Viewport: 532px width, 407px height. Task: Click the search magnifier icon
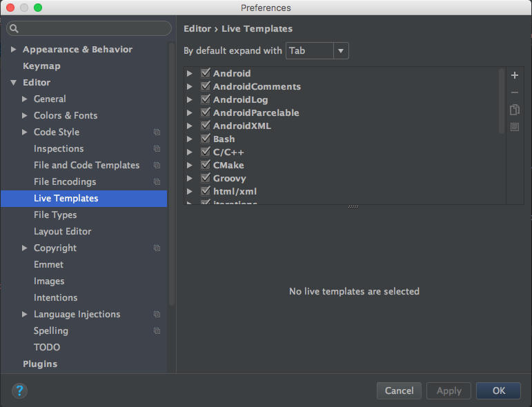[14, 29]
